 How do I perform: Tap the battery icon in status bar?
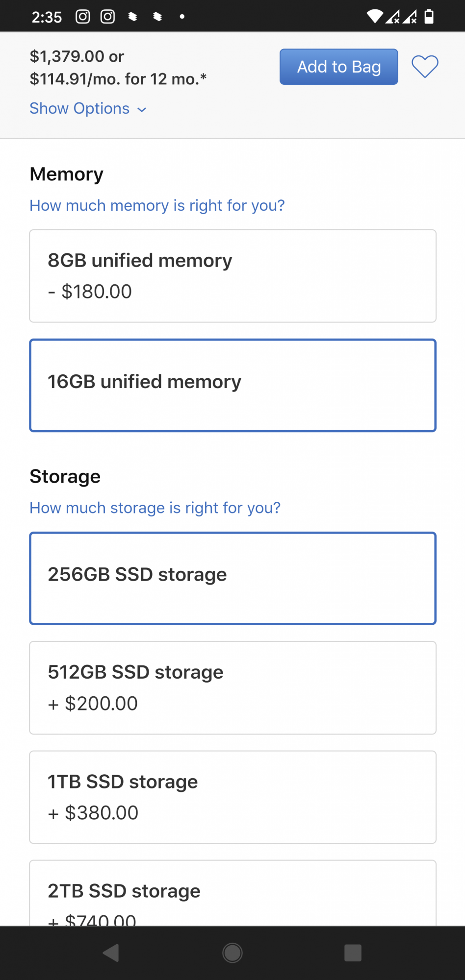pos(429,17)
